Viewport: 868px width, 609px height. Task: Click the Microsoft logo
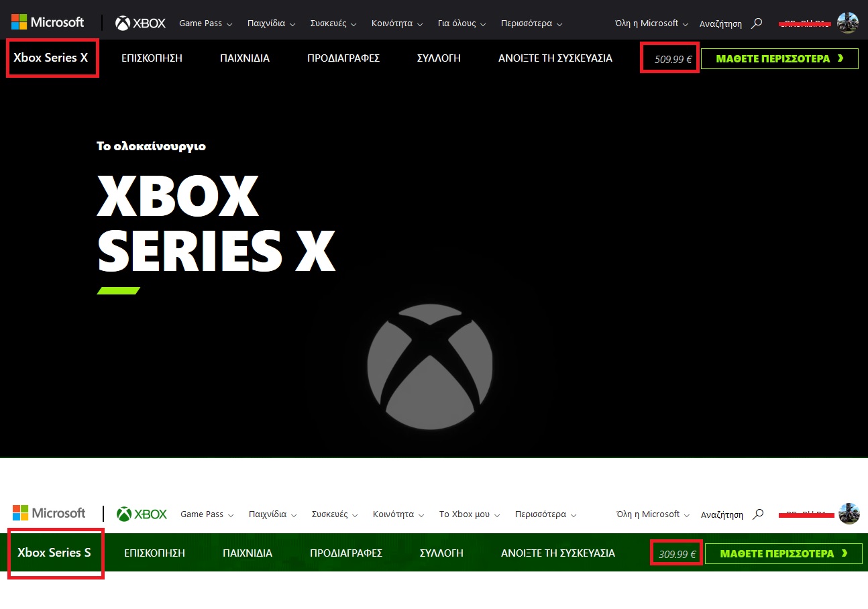coord(47,21)
